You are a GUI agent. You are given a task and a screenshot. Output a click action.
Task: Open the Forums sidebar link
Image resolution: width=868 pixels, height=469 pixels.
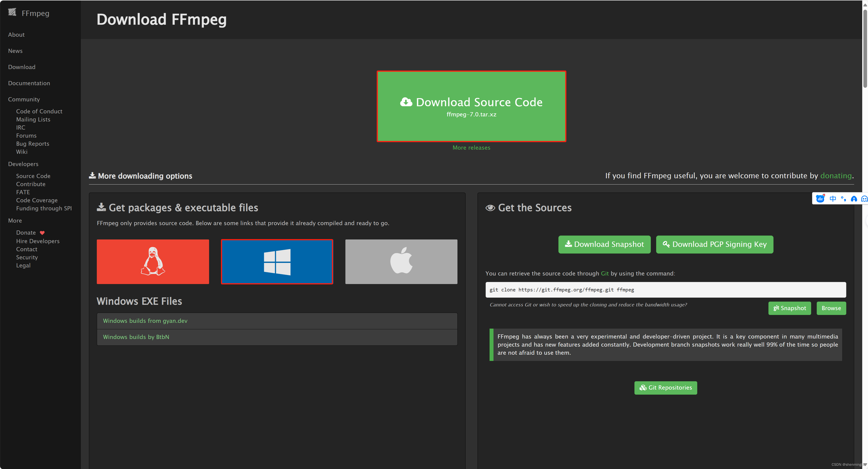(x=26, y=135)
